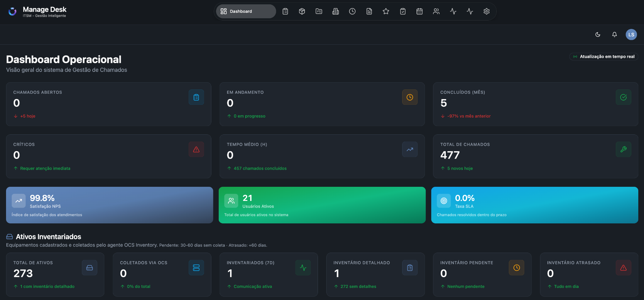The image size is (644, 300).
Task: Click '5 novos hoje' text
Action: [460, 169]
